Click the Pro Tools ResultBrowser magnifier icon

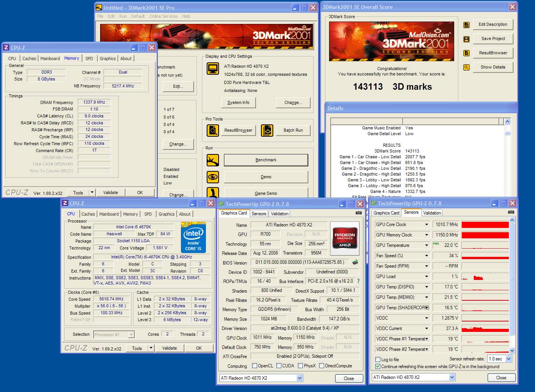(213, 131)
